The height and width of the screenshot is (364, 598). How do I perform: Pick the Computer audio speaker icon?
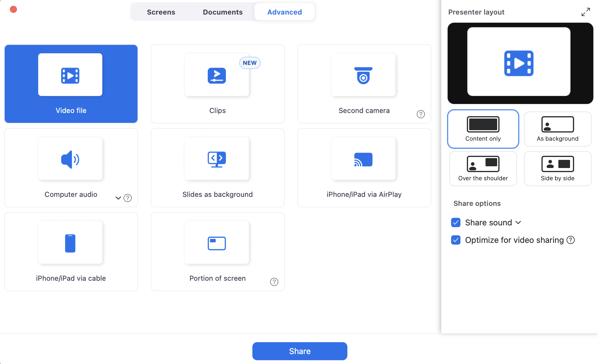(x=70, y=159)
